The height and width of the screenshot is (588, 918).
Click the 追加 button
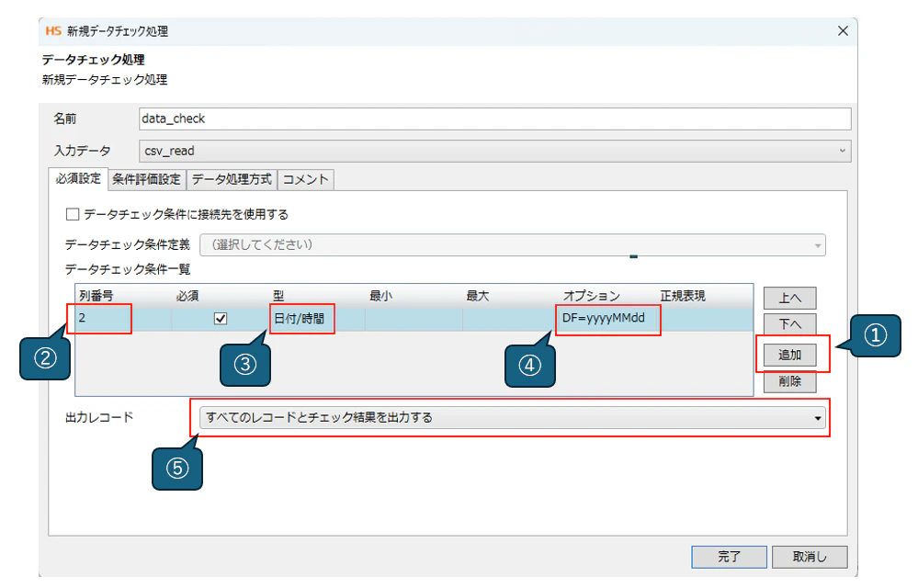coord(789,355)
